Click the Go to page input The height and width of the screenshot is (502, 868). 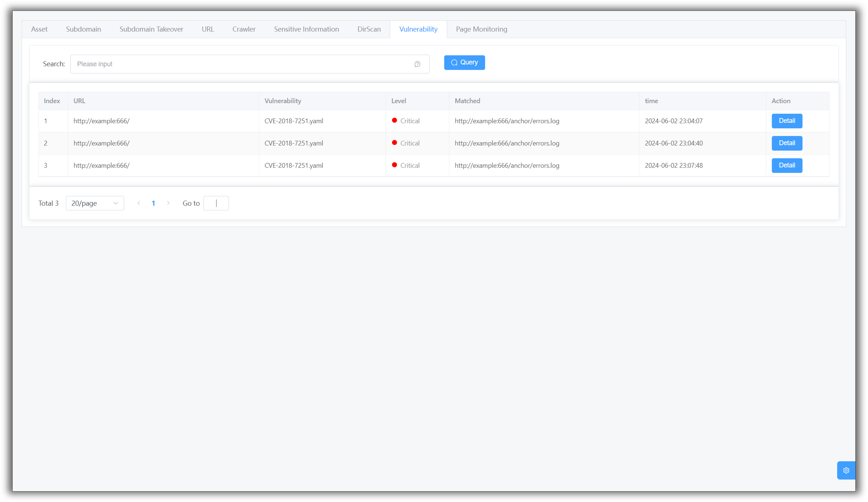click(216, 203)
